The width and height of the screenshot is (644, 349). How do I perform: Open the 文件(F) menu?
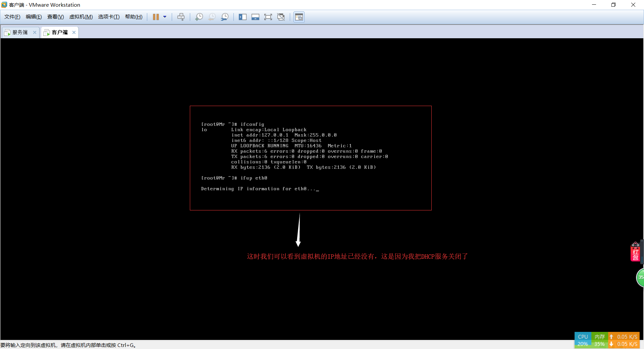pos(12,17)
